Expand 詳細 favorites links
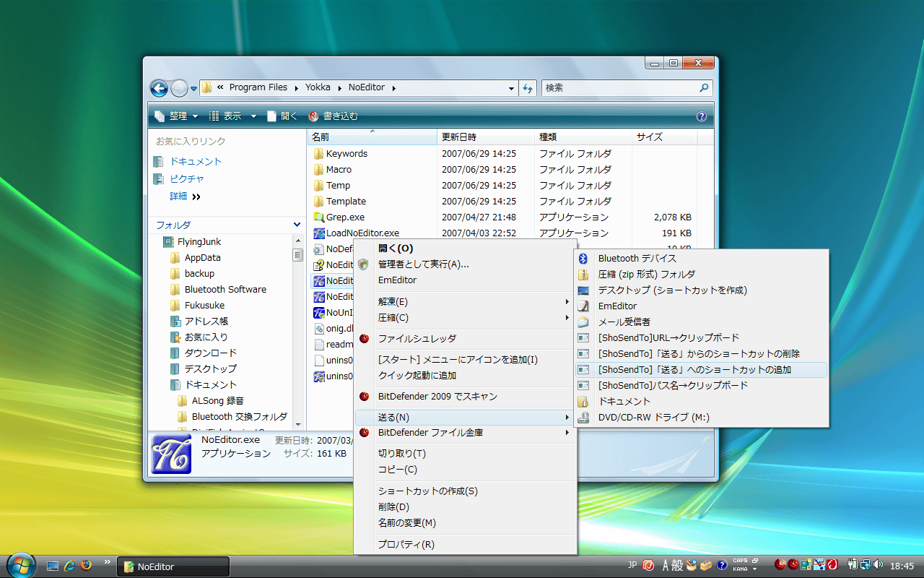The height and width of the screenshot is (578, 924). [186, 197]
